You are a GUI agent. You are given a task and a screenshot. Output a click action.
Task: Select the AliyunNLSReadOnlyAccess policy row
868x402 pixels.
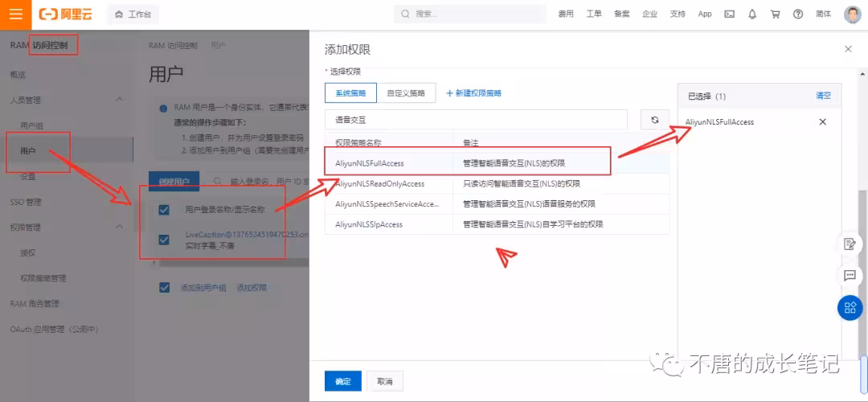tap(497, 183)
